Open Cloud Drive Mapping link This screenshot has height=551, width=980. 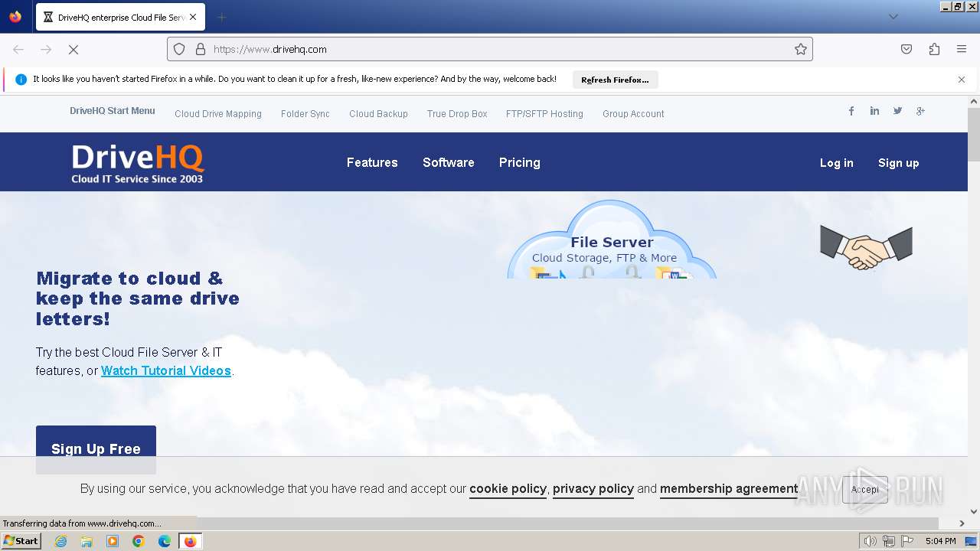pyautogui.click(x=218, y=114)
